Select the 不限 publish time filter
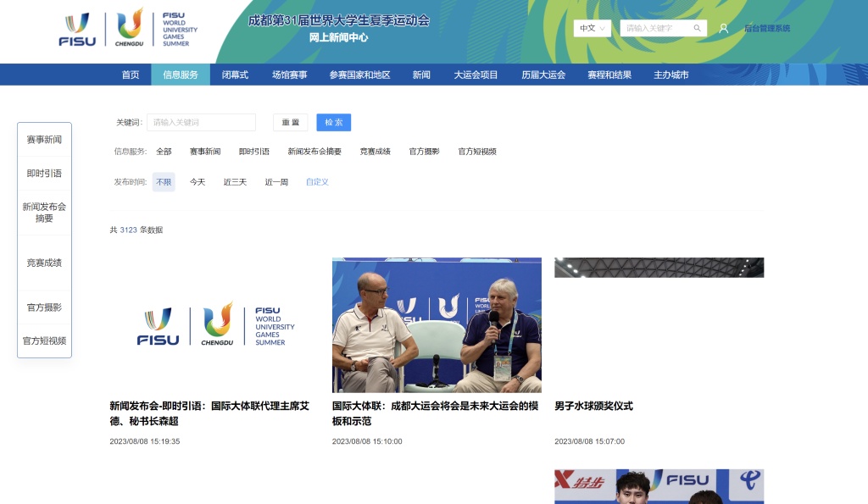Viewport: 868px width, 504px height. (x=164, y=182)
